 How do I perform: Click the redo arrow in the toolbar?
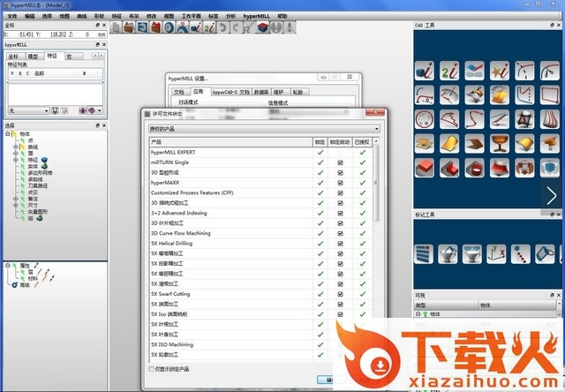(236, 27)
